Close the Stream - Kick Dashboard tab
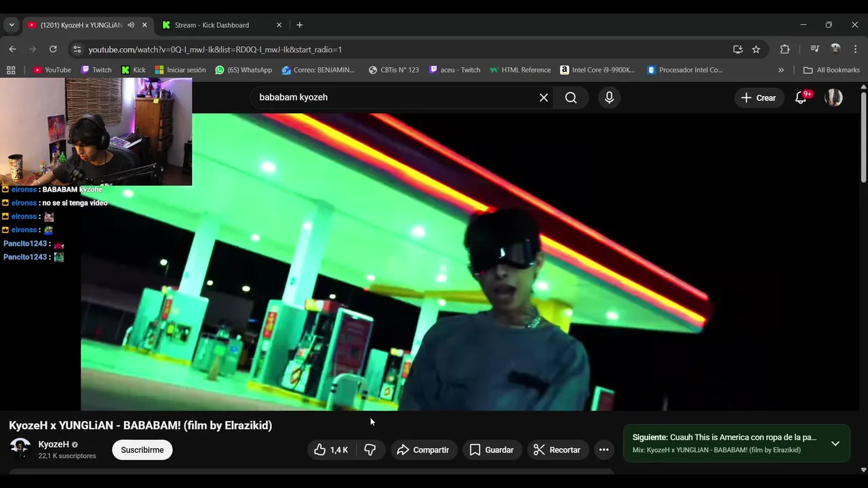Screen dimensions: 868x488 (279, 25)
